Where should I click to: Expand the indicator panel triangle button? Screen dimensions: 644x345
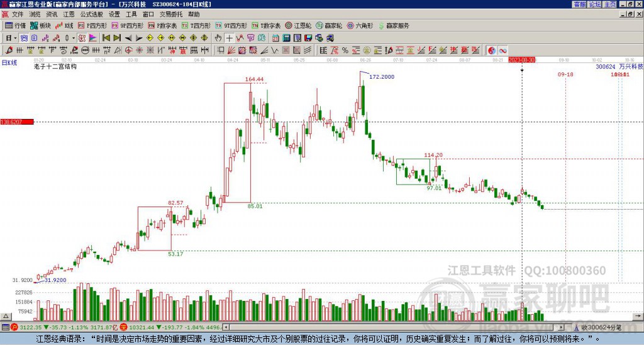tap(6, 316)
